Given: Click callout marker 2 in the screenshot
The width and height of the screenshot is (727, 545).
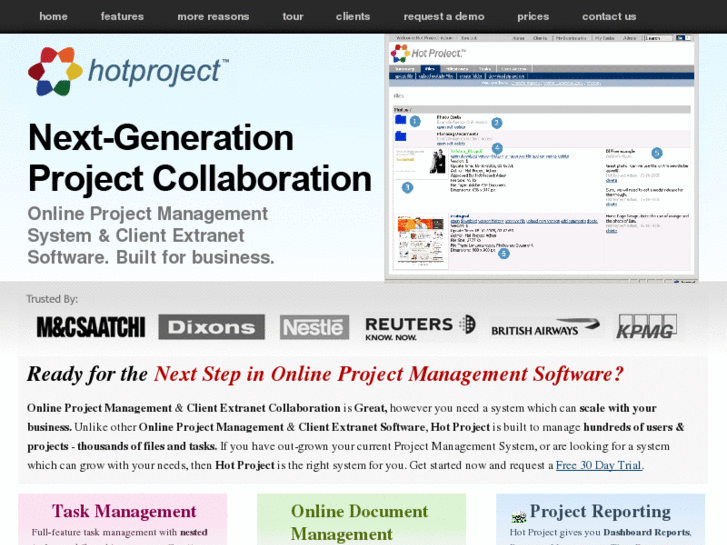Looking at the screenshot, I should [497, 123].
